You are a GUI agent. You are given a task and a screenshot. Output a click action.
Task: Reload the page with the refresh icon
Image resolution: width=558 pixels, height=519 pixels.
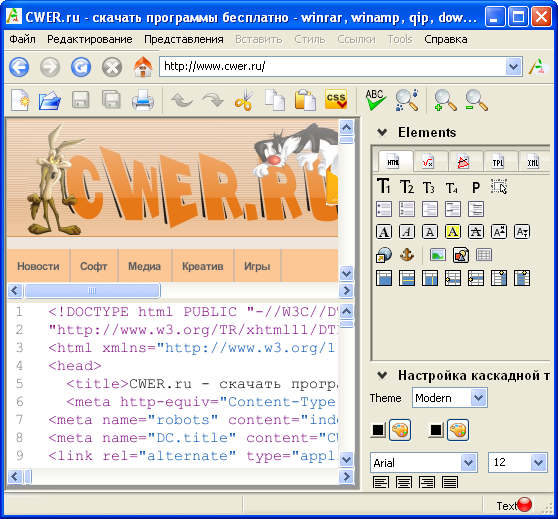(x=81, y=67)
